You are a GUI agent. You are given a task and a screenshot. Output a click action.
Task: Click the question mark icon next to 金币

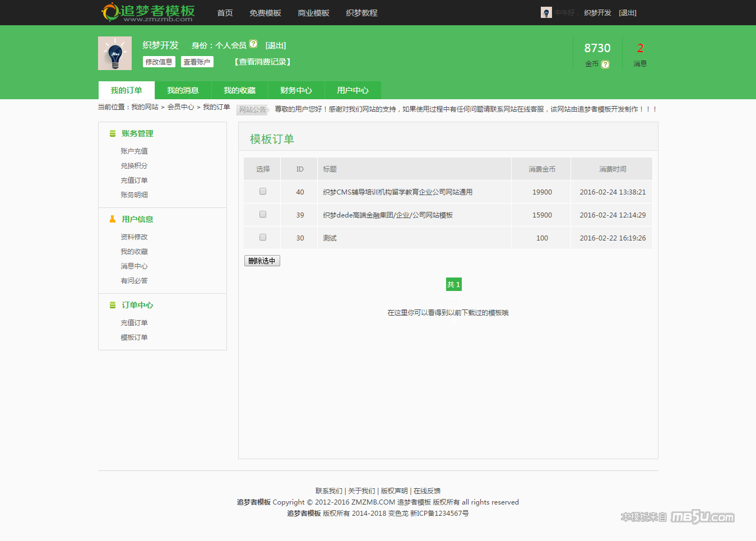click(x=605, y=64)
